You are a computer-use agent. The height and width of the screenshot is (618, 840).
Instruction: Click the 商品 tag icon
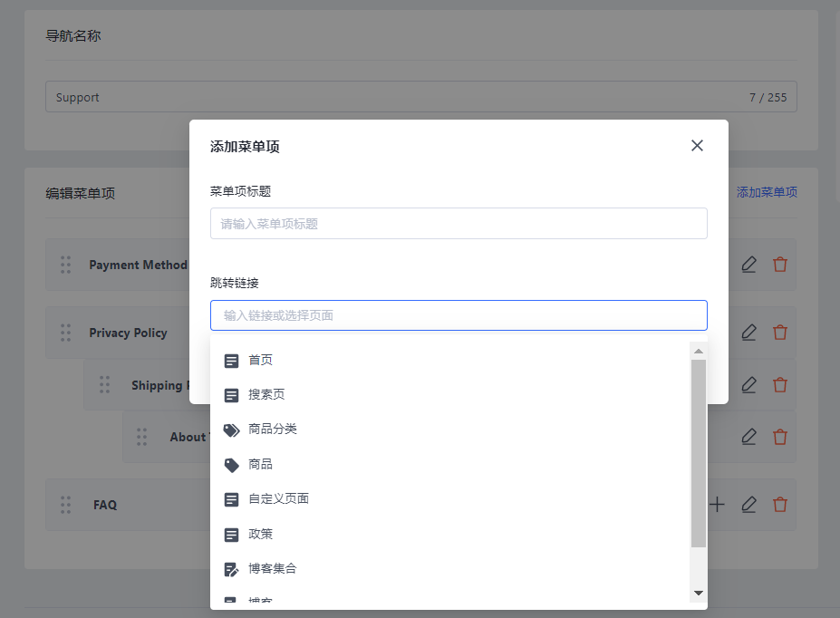231,465
